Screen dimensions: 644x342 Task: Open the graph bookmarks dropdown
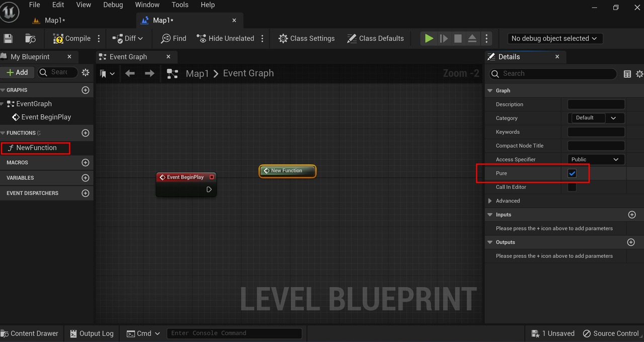[x=107, y=74]
